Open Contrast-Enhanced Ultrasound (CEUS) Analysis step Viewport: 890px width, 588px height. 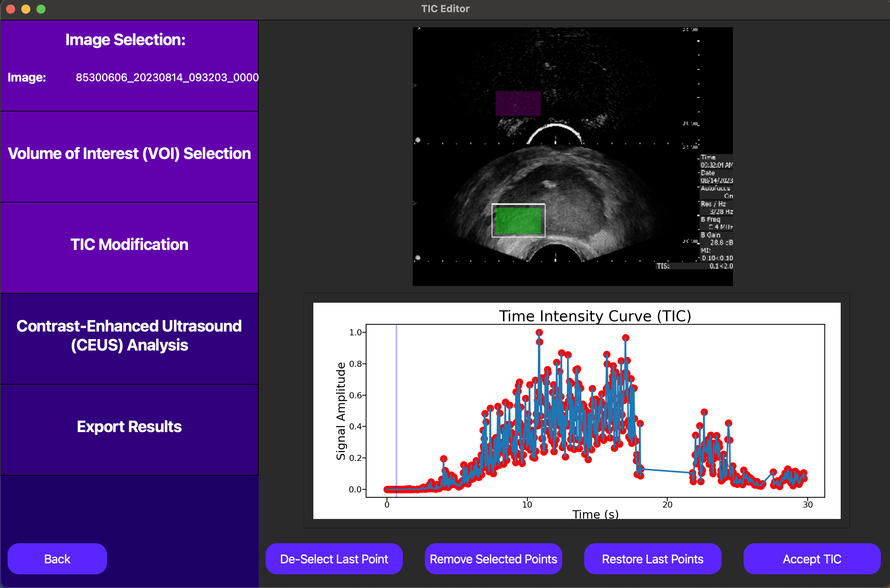coord(129,338)
